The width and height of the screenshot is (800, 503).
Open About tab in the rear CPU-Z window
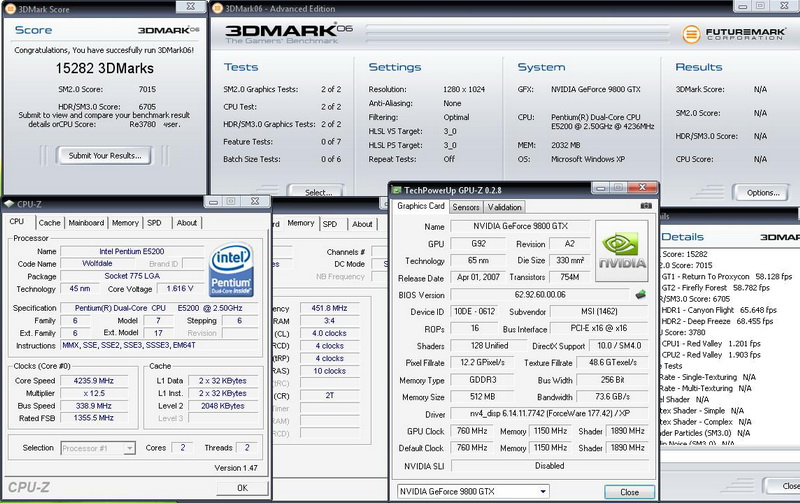362,224
